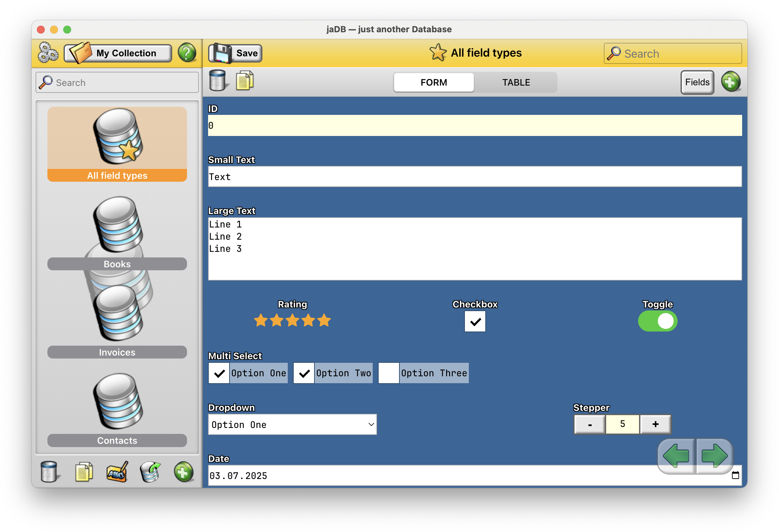Turn off the green Toggle switch

point(657,321)
